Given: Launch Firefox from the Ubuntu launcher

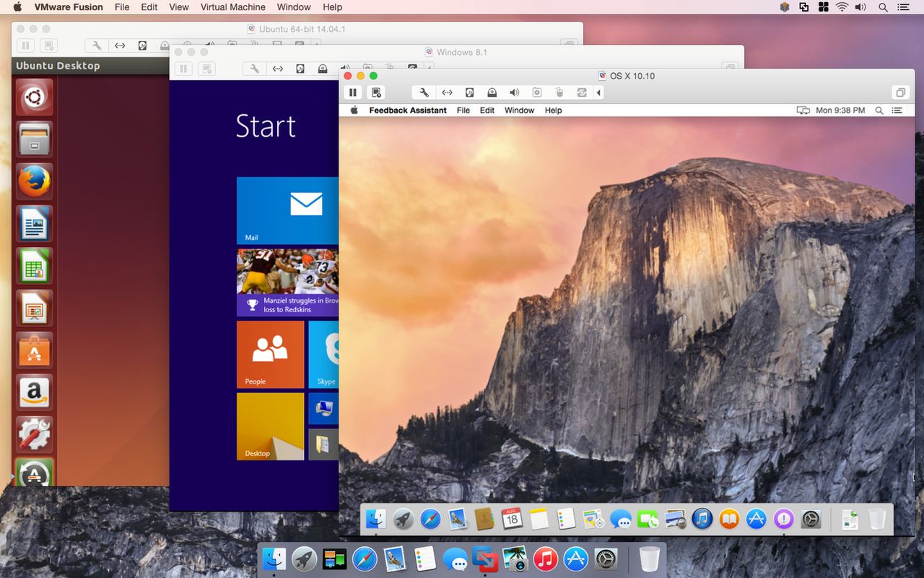Looking at the screenshot, I should pyautogui.click(x=33, y=181).
